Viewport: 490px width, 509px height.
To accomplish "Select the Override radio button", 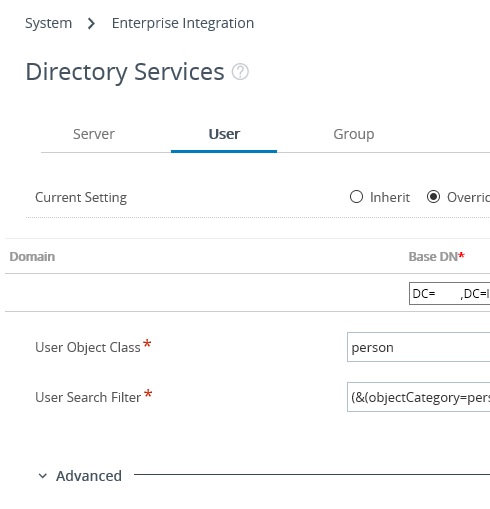I will [433, 197].
